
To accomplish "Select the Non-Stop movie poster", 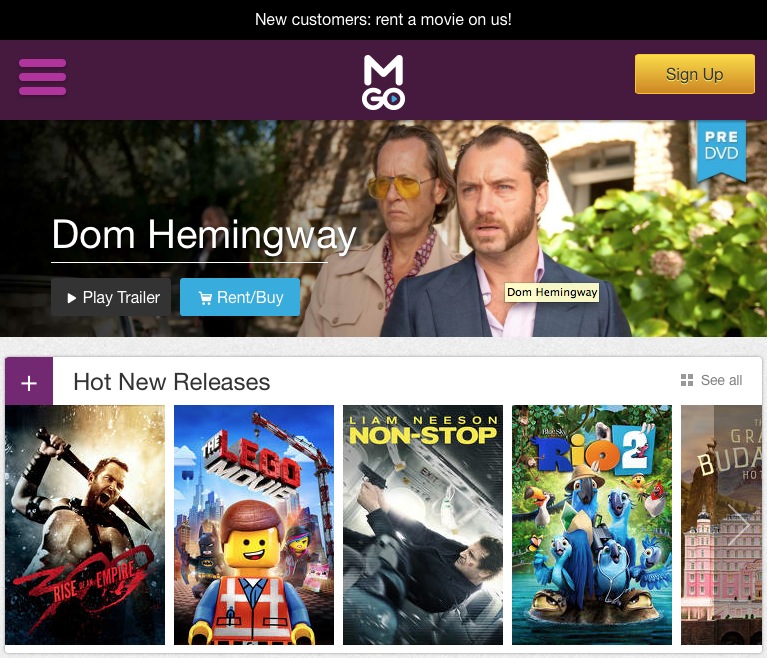I will click(x=423, y=525).
